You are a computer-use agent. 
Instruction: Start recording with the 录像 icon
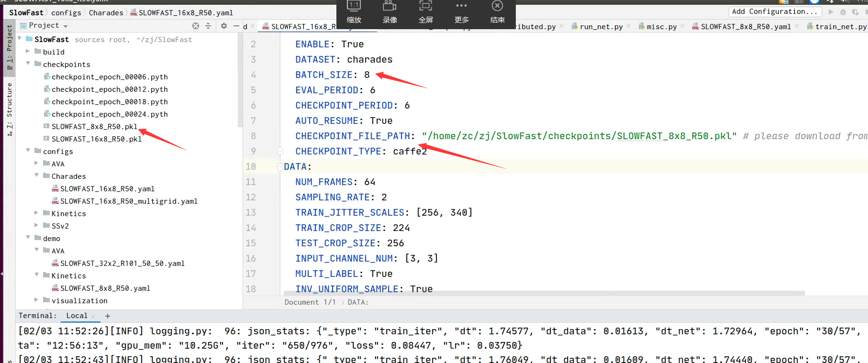click(x=389, y=6)
